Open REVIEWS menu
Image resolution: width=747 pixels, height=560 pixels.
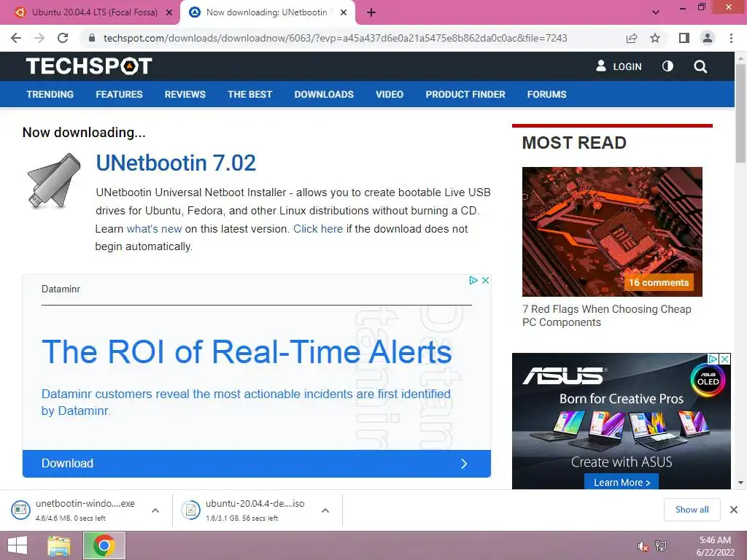click(x=185, y=94)
